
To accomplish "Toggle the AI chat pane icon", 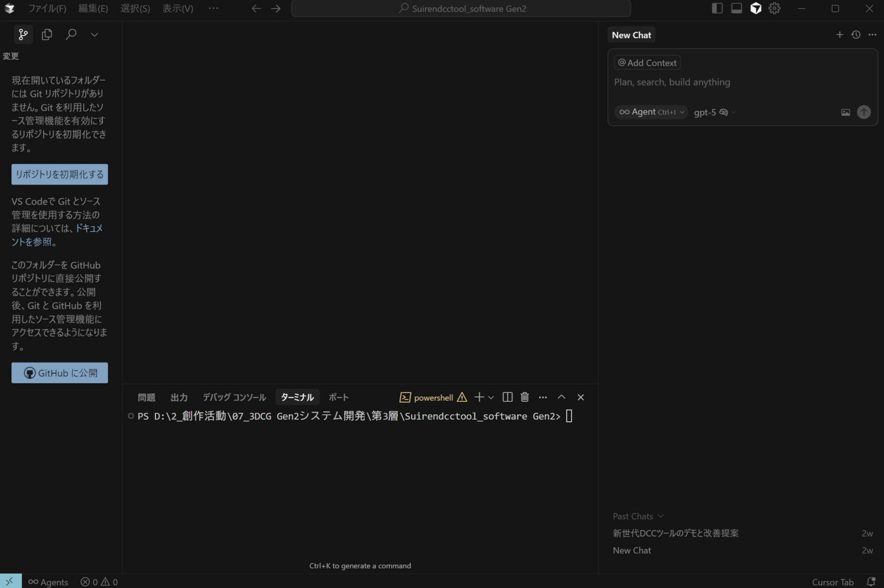I will pyautogui.click(x=755, y=8).
